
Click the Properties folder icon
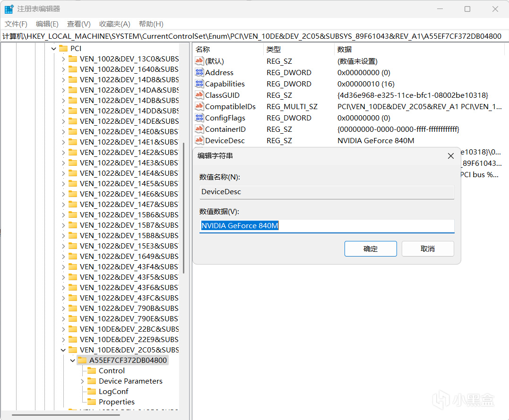tap(92, 402)
